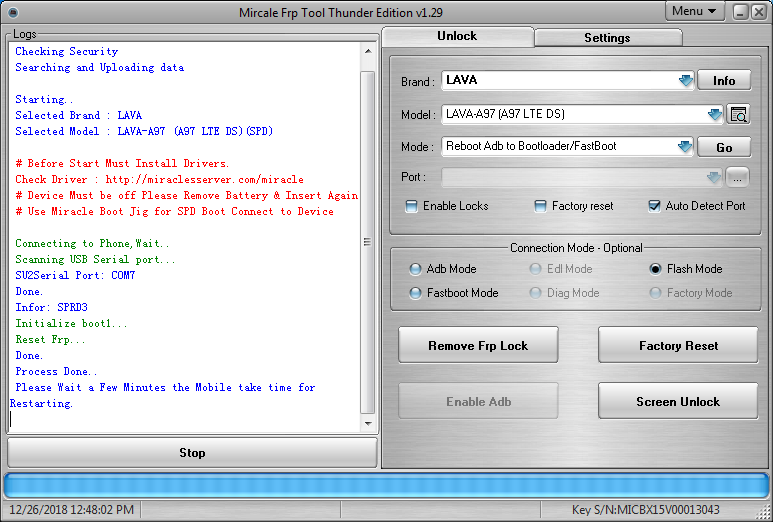773x522 pixels.
Task: Click the log line 'Checking Security'
Action: pos(67,51)
